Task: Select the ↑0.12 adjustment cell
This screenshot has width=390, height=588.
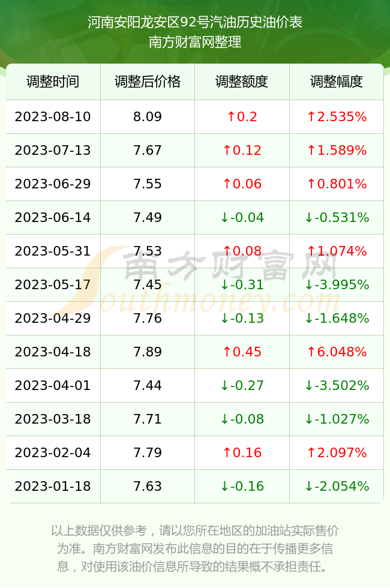Action: click(x=242, y=151)
